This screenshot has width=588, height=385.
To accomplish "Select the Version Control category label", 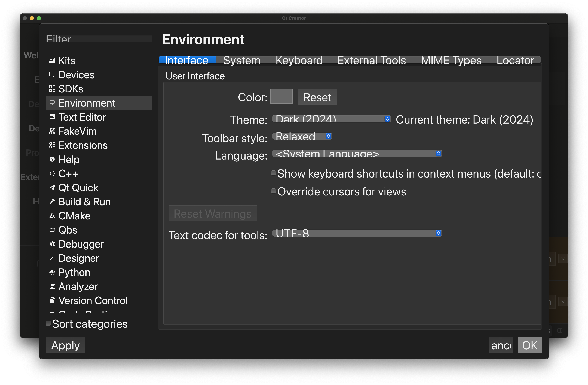I will pyautogui.click(x=93, y=300).
